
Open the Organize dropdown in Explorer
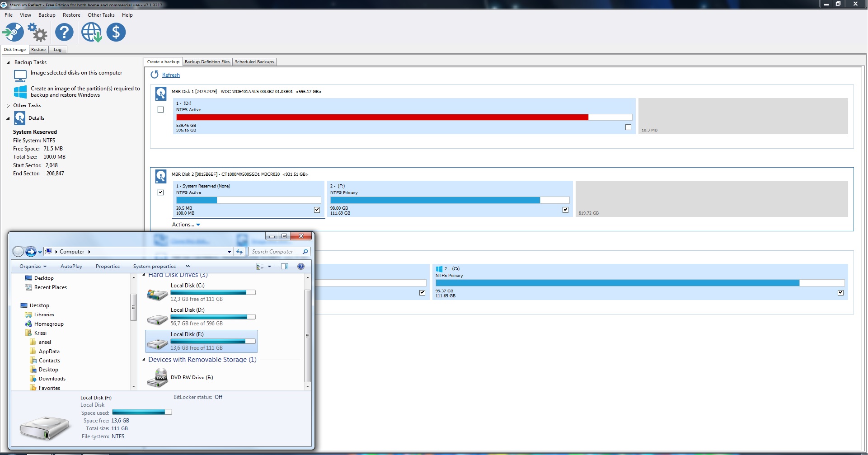click(x=33, y=267)
